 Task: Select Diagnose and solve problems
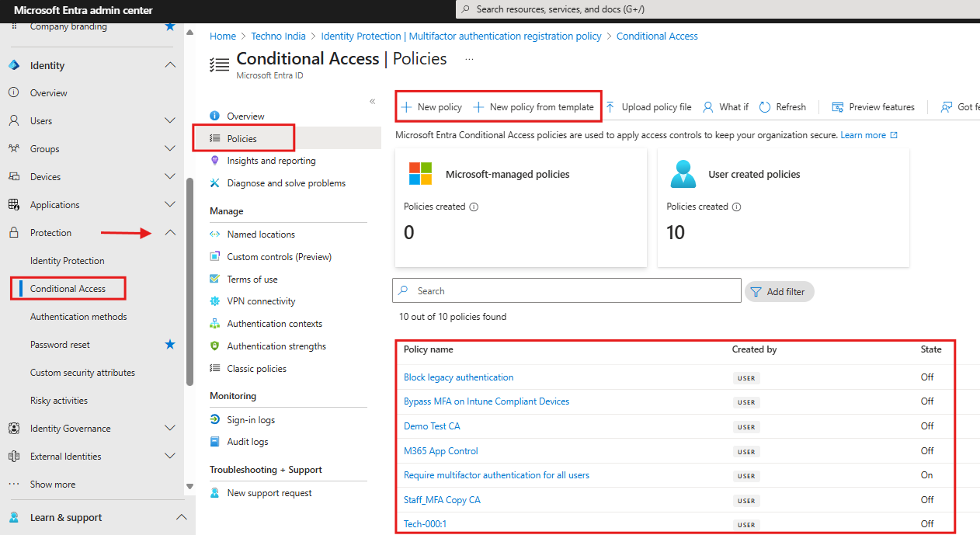coord(287,182)
